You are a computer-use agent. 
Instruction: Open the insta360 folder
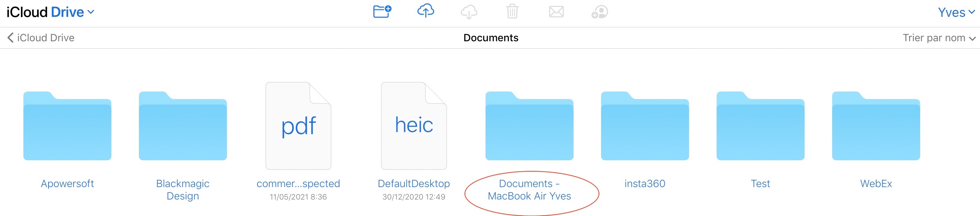645,126
